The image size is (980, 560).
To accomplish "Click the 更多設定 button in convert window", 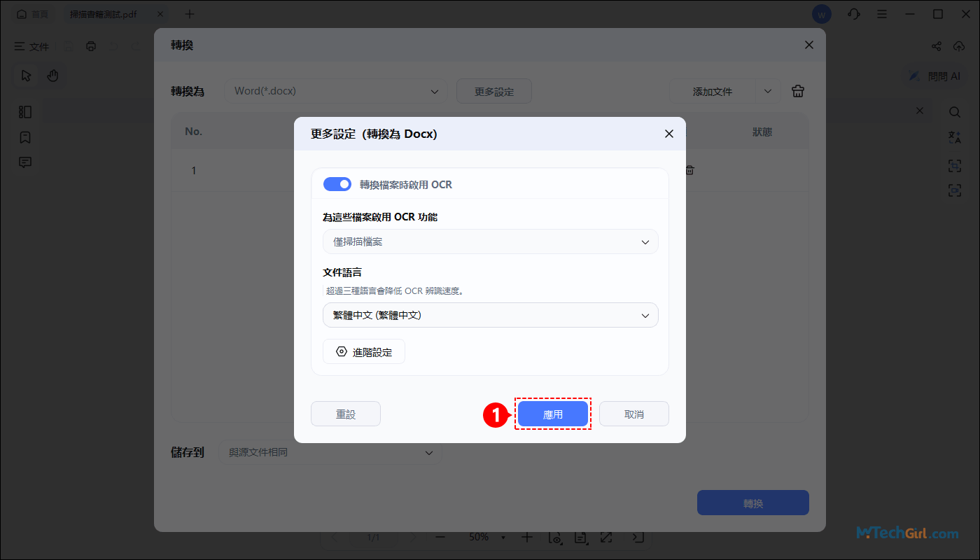I will pyautogui.click(x=494, y=91).
